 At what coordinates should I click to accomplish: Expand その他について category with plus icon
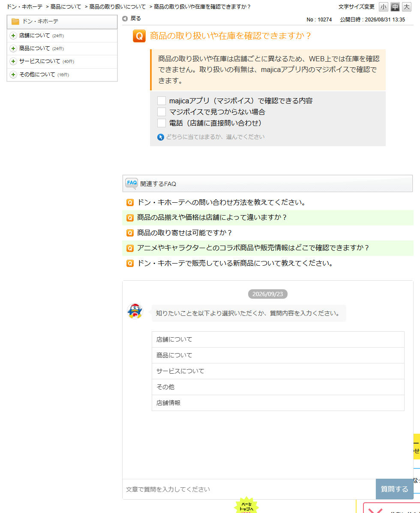(13, 75)
